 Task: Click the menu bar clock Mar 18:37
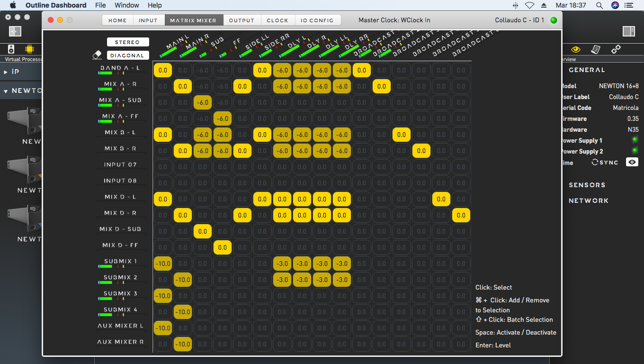(571, 5)
